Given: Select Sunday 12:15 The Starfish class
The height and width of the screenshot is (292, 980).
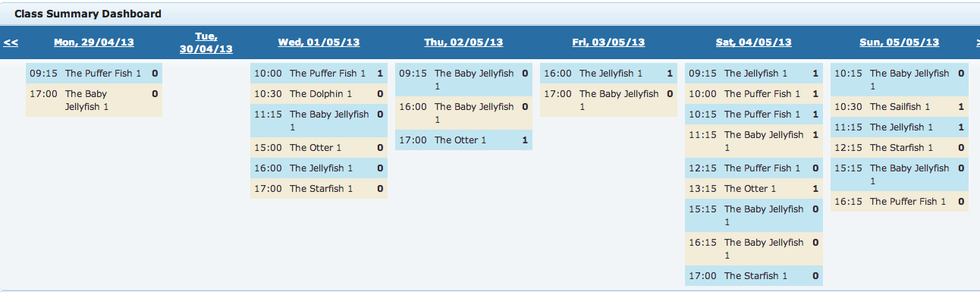Looking at the screenshot, I should (899, 148).
